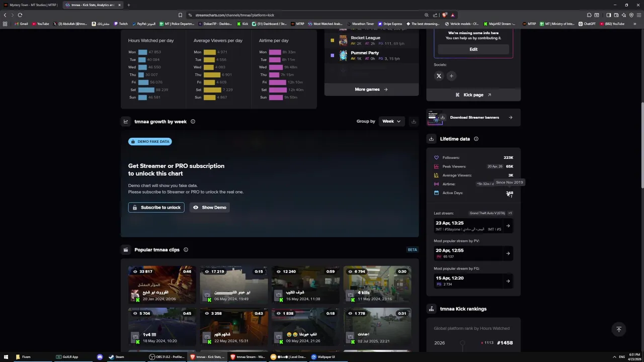Play clip with 33 817 views
This screenshot has height=362, width=644.
tap(162, 285)
